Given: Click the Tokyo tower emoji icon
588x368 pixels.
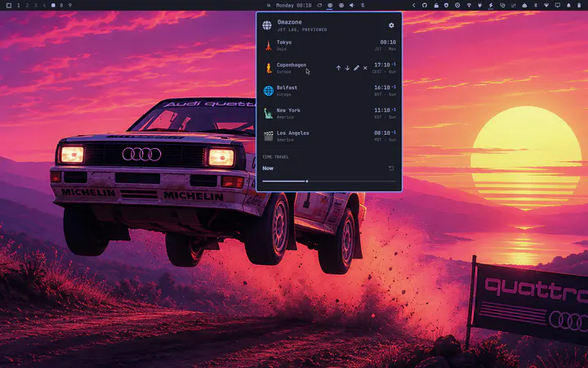Looking at the screenshot, I should point(268,46).
